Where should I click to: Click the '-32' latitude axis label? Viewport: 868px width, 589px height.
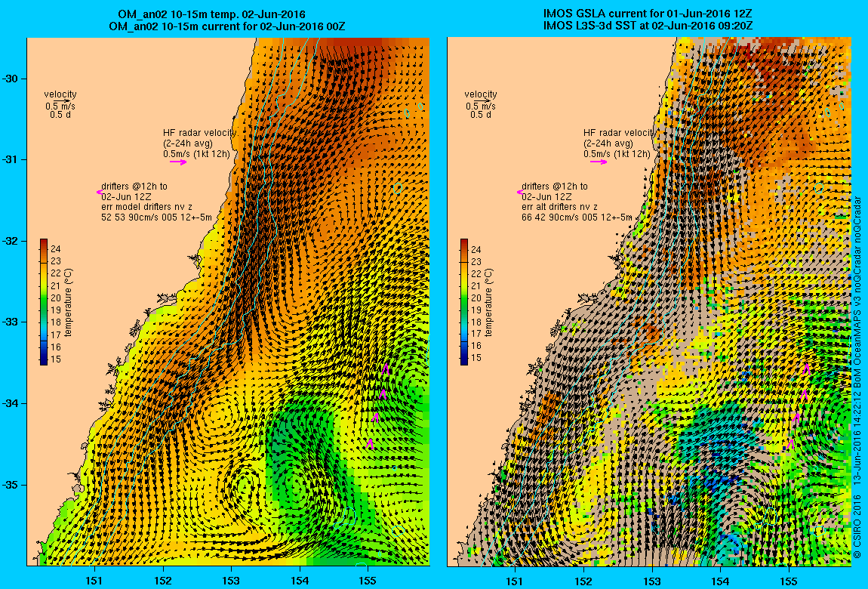[x=11, y=242]
